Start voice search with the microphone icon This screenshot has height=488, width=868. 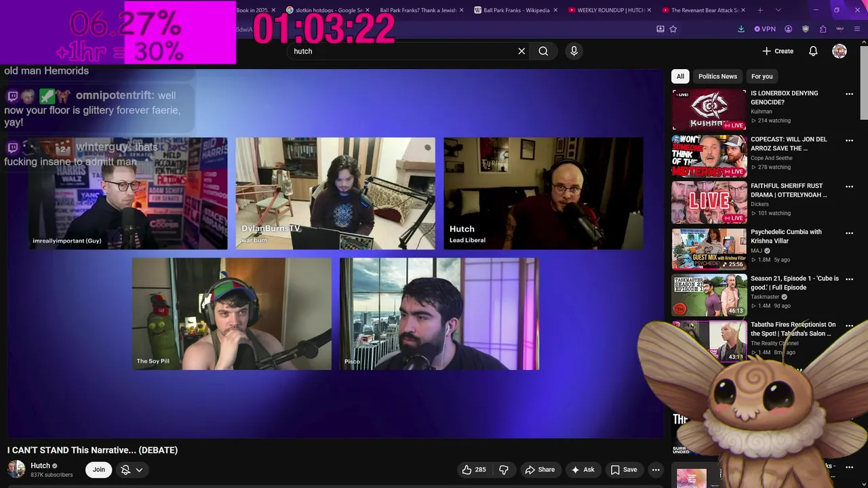point(574,51)
